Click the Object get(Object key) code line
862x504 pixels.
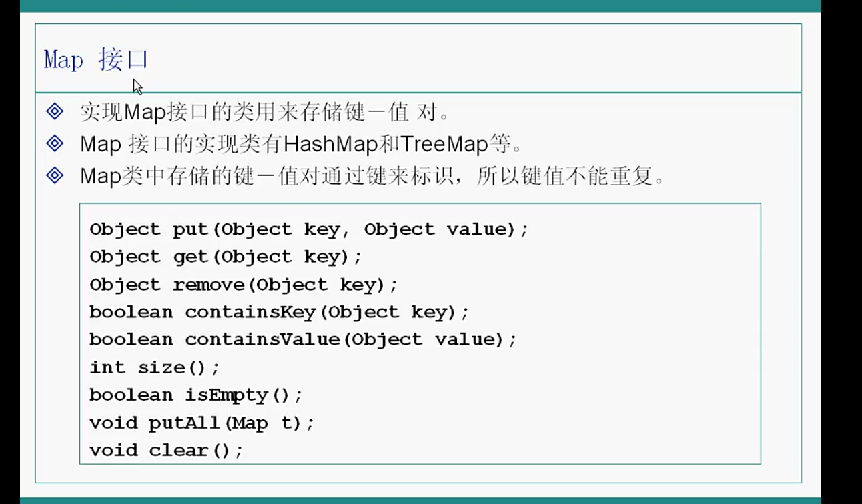(x=226, y=257)
